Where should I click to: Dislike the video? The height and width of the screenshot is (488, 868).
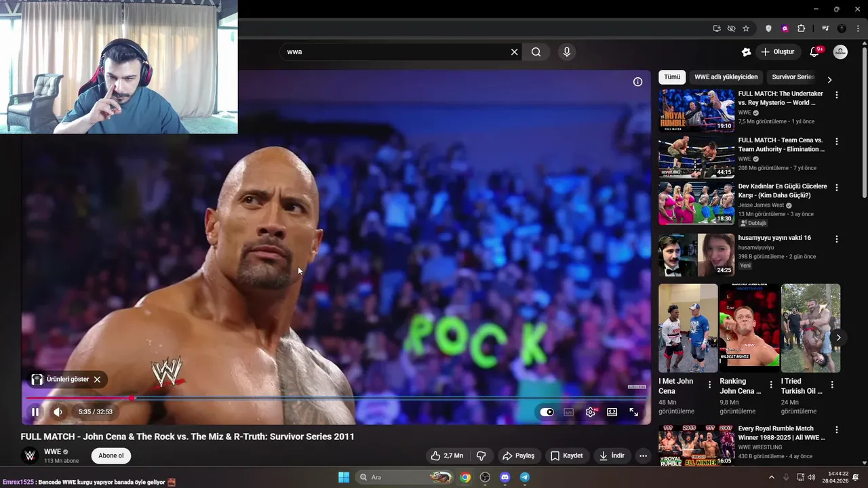(x=481, y=455)
